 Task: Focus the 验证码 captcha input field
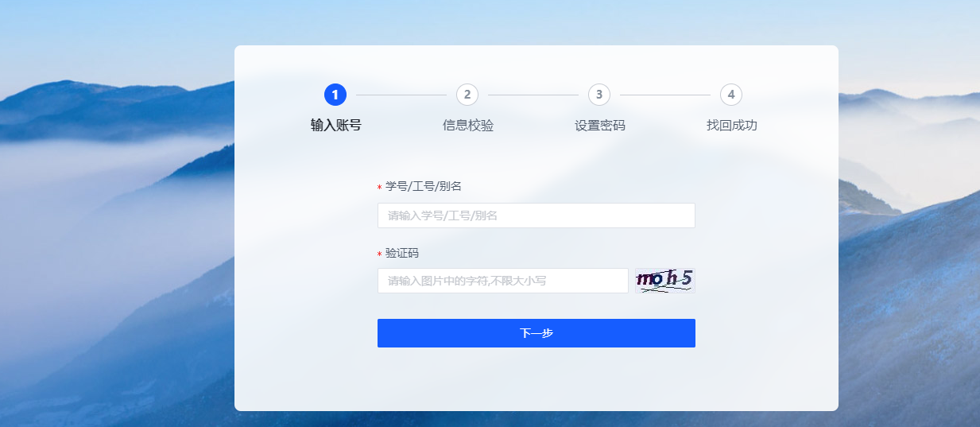coord(503,281)
